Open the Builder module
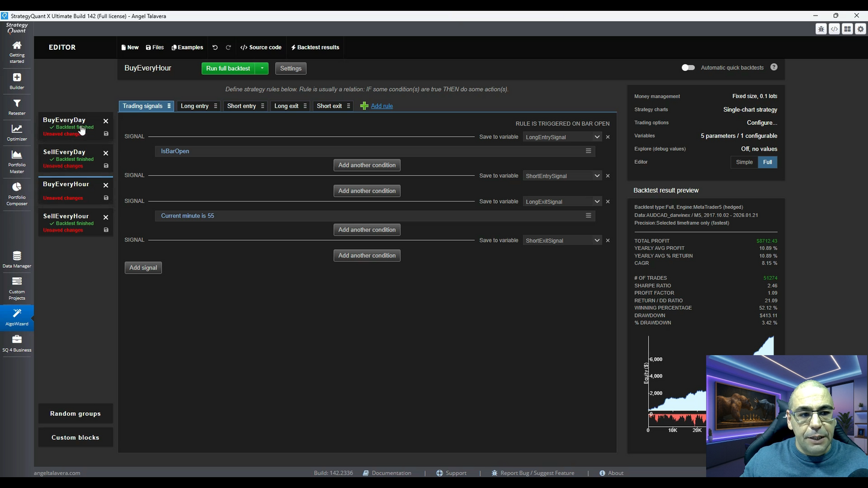The width and height of the screenshot is (868, 488). pyautogui.click(x=17, y=81)
